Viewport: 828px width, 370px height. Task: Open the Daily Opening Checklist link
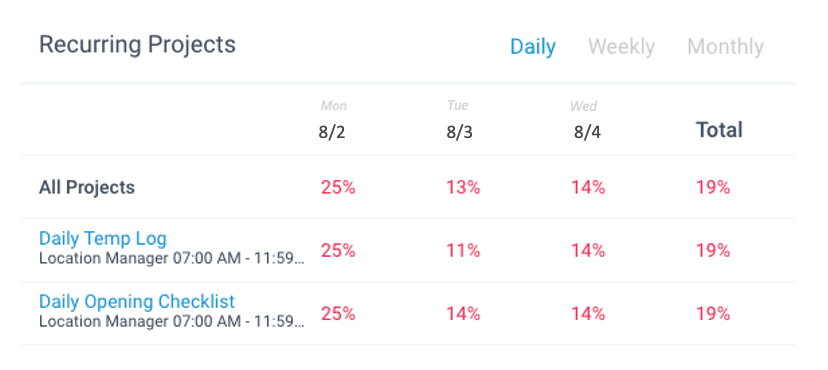137,301
